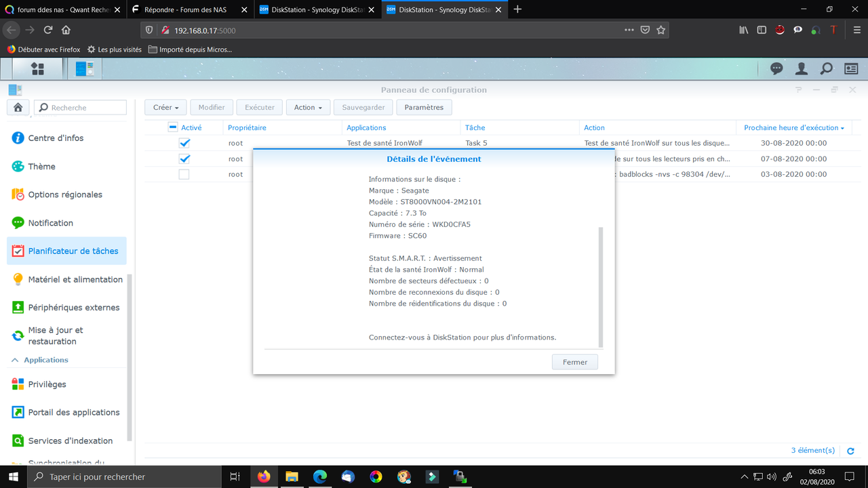The height and width of the screenshot is (488, 868).
Task: Uncheck the Task 5 Activé checkbox
Action: 184,143
